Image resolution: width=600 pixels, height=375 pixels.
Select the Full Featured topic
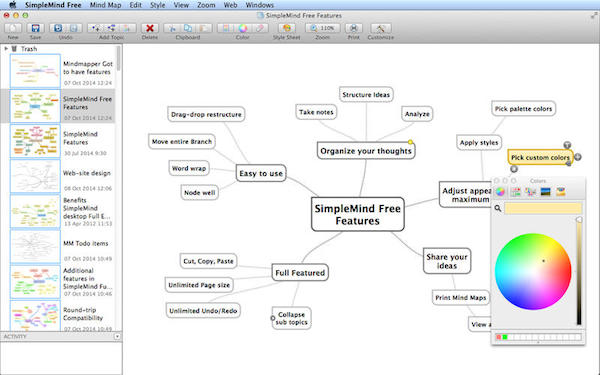click(x=300, y=272)
